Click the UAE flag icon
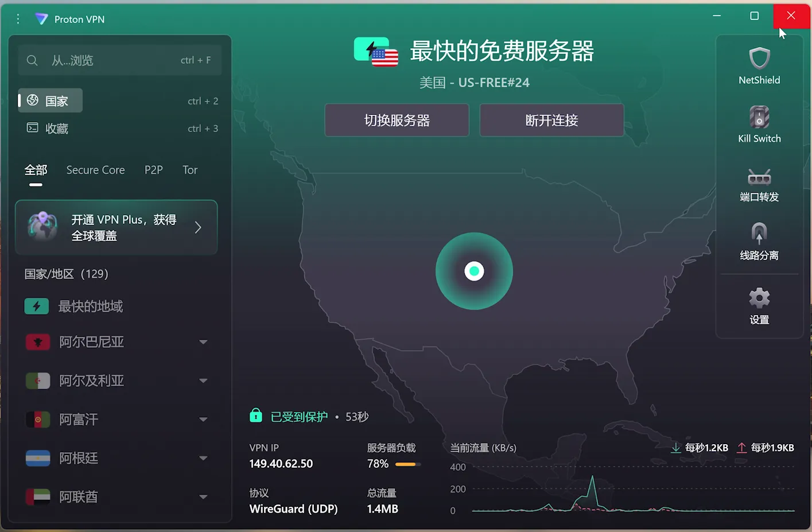 38,496
